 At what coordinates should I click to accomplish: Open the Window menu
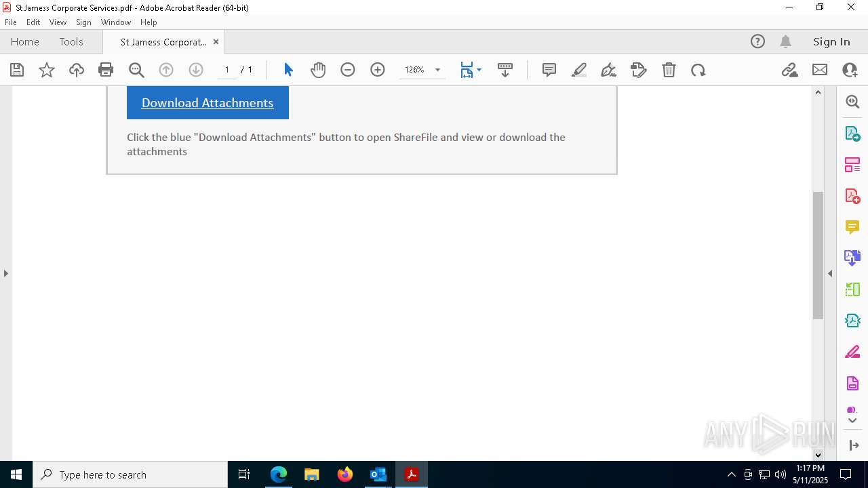[116, 22]
